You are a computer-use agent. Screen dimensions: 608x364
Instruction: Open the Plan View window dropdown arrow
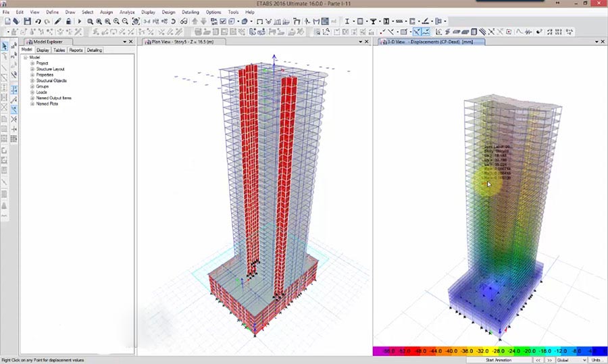(360, 41)
